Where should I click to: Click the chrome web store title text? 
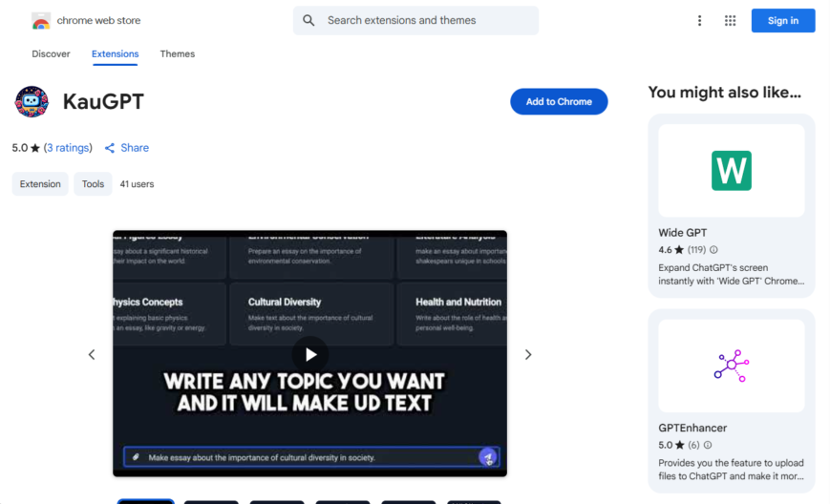coord(98,21)
